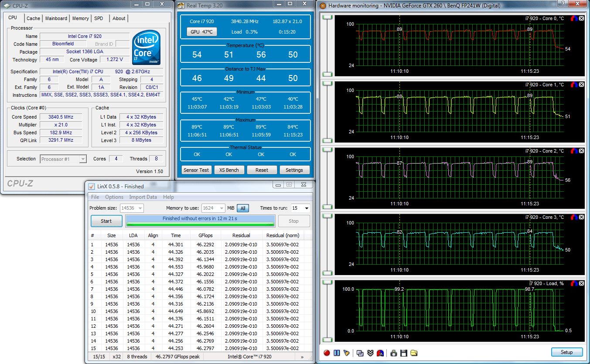Close the Core 2 temperature graph
Image resolution: width=590 pixels, height=364 pixels.
pyautogui.click(x=581, y=151)
